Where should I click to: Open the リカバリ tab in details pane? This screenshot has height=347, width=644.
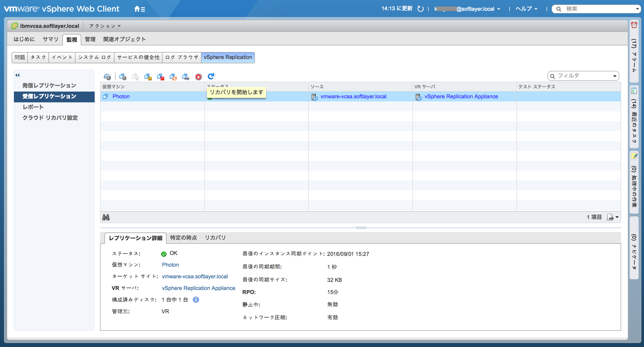tap(215, 238)
